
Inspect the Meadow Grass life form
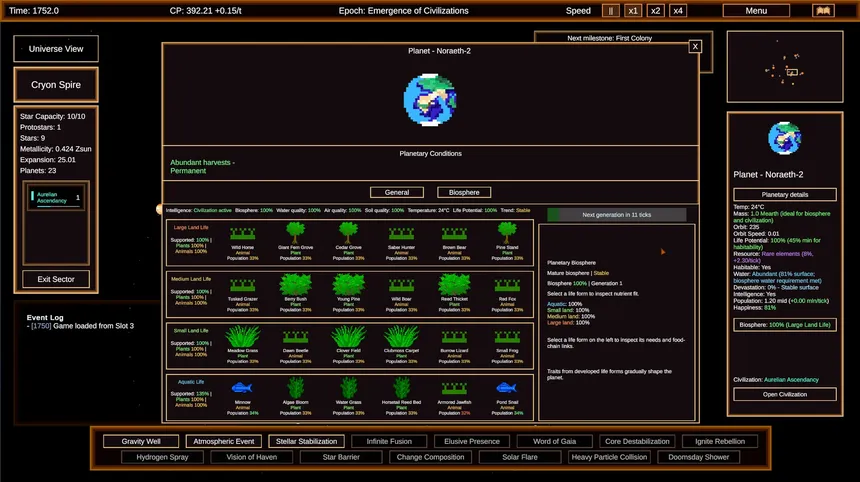pyautogui.click(x=242, y=336)
